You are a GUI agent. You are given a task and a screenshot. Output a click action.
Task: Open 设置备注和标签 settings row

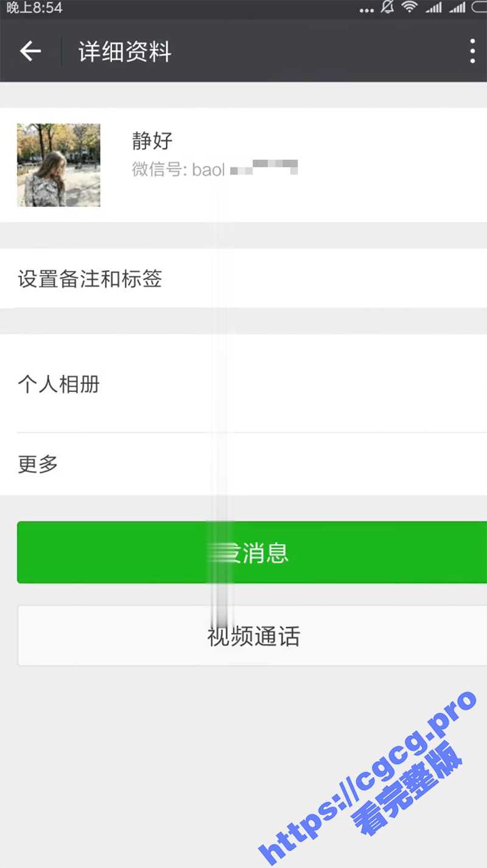[x=243, y=279]
